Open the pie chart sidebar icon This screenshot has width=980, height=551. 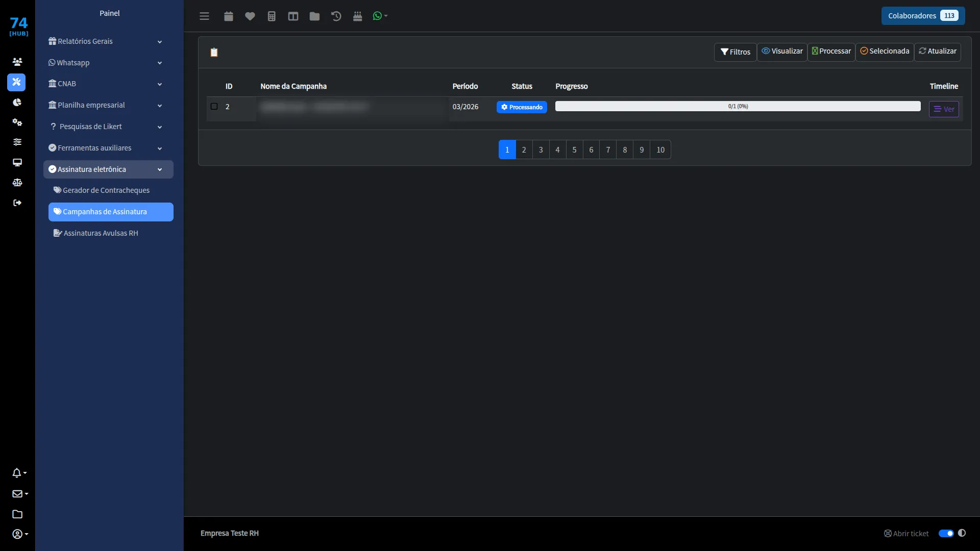pyautogui.click(x=17, y=102)
